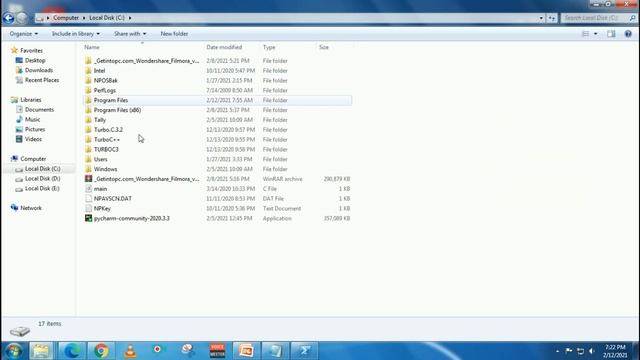Image resolution: width=640 pixels, height=360 pixels.
Task: Click the Forward navigation arrow
Action: 22,18
